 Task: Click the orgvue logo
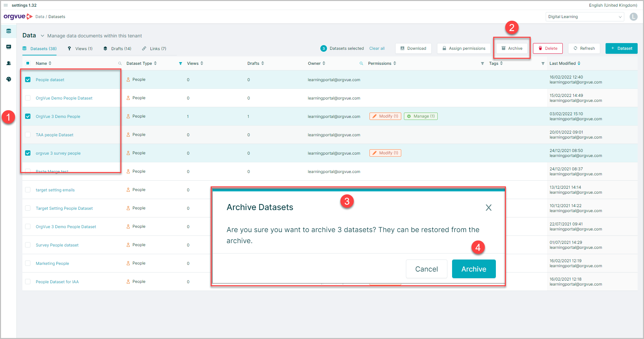[18, 16]
